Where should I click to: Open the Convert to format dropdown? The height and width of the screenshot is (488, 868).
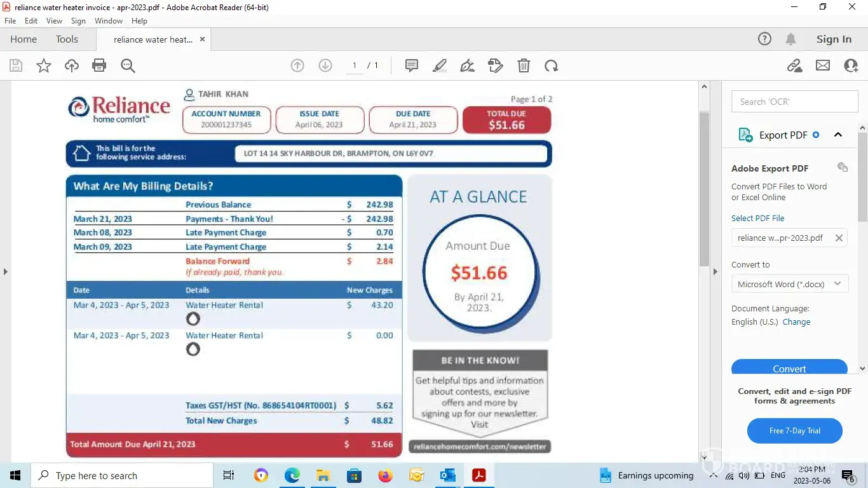tap(789, 284)
